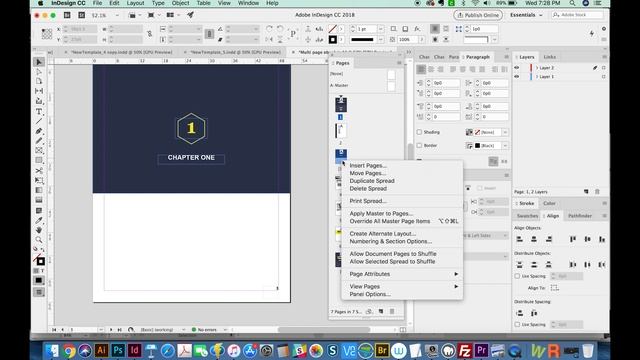Switch to the Links tab

pos(549,57)
